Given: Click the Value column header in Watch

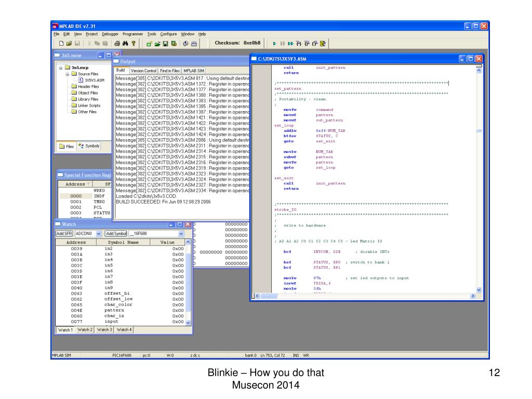Looking at the screenshot, I should point(167,242).
